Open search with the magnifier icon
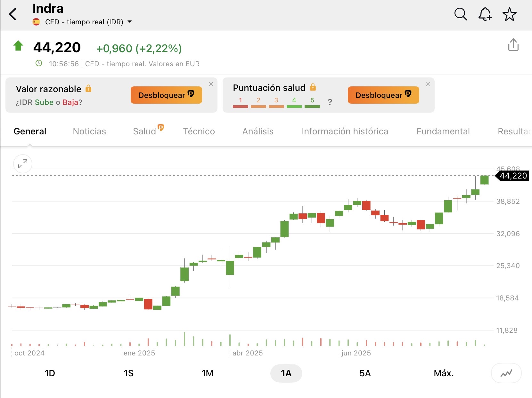 [461, 14]
